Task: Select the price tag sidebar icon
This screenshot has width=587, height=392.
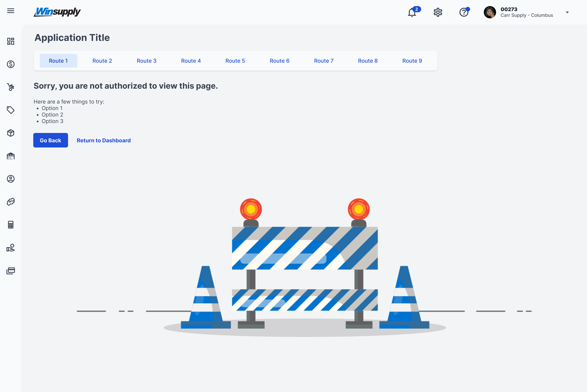Action: (11, 110)
